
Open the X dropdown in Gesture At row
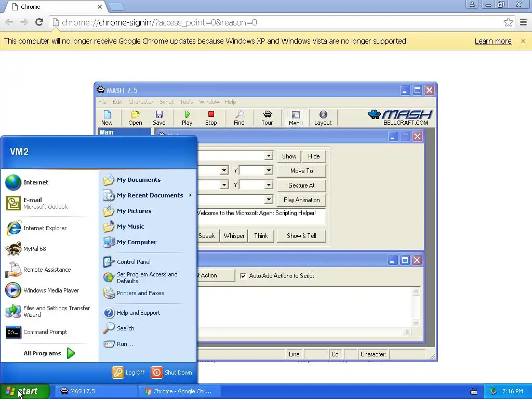[223, 185]
